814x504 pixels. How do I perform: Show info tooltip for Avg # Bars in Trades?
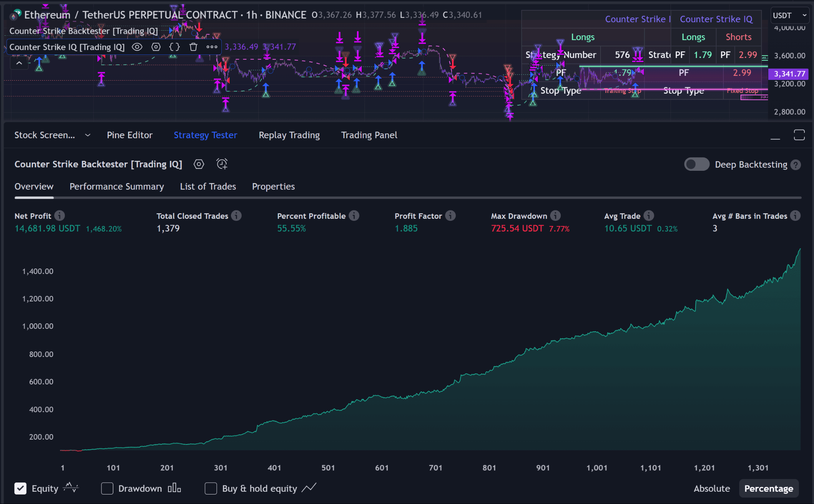(795, 216)
